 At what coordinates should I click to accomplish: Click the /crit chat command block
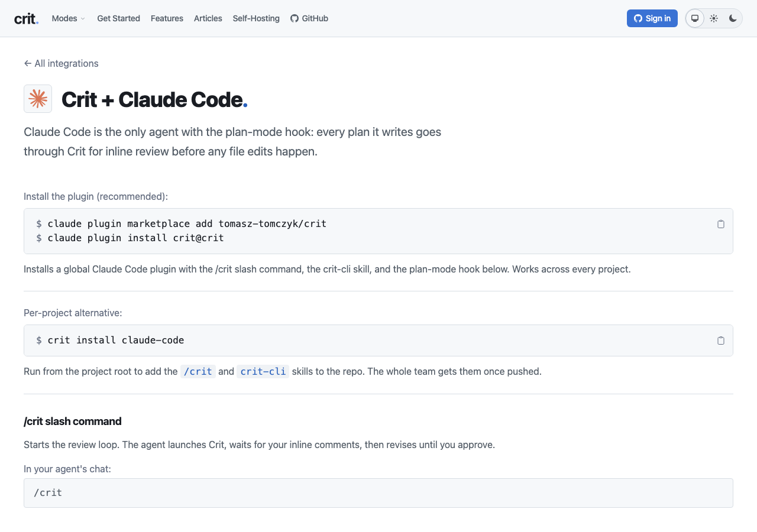click(378, 493)
